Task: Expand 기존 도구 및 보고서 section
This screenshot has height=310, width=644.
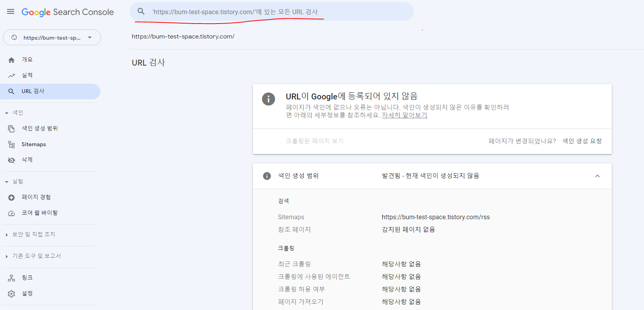Action: pyautogui.click(x=33, y=256)
